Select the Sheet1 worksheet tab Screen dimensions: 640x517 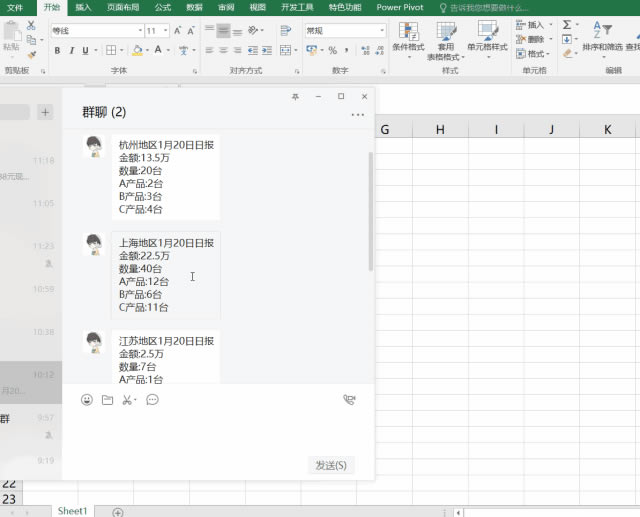[x=72, y=511]
